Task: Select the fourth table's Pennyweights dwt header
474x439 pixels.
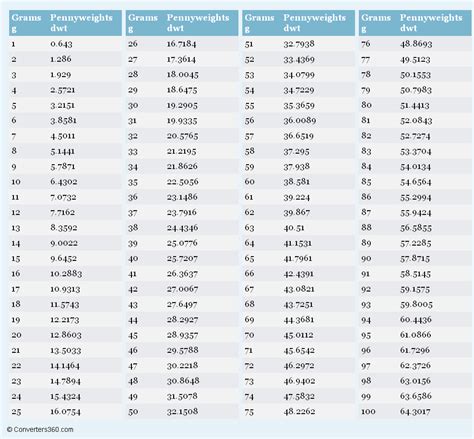Action: (431, 23)
